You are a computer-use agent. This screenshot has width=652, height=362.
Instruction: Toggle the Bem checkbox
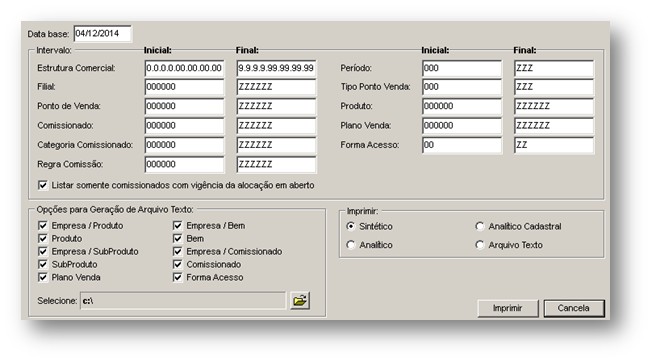178,239
